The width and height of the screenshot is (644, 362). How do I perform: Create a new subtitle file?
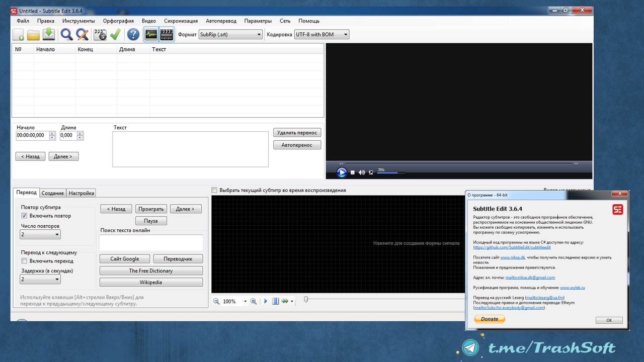pos(18,35)
